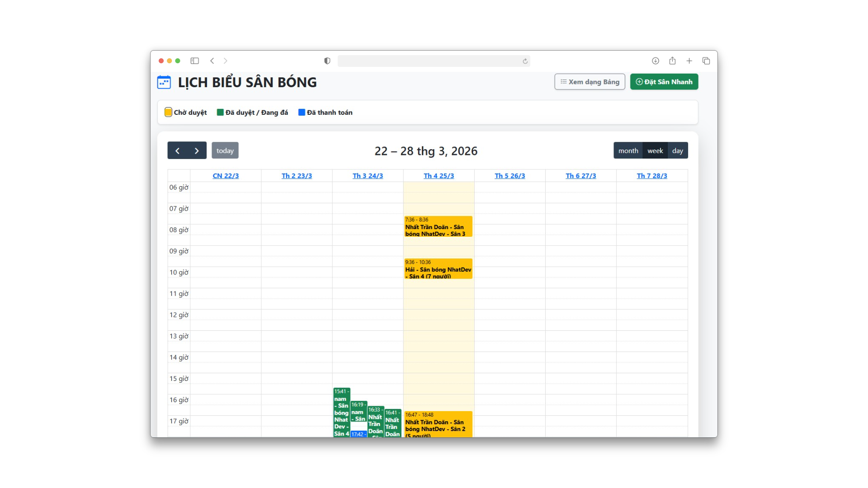Click the list icon inside Xem dạng Bảng
The image size is (868, 488).
[564, 82]
